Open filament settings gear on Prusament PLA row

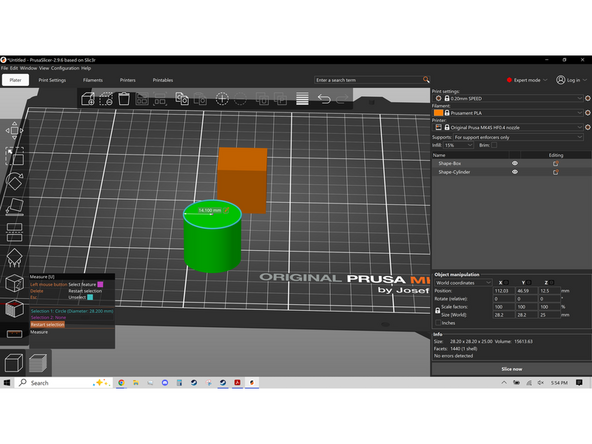tap(588, 113)
